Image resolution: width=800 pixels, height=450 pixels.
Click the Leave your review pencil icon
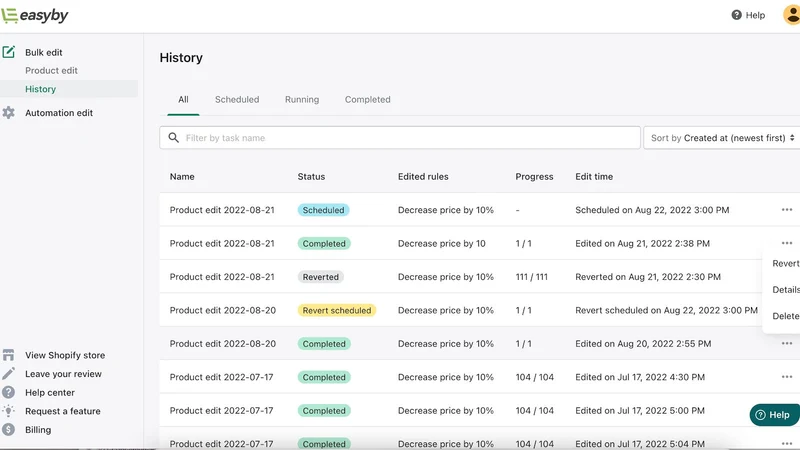click(9, 374)
